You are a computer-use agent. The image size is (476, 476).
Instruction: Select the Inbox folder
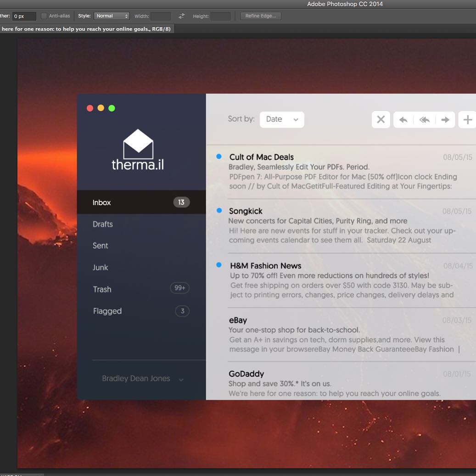(141, 202)
